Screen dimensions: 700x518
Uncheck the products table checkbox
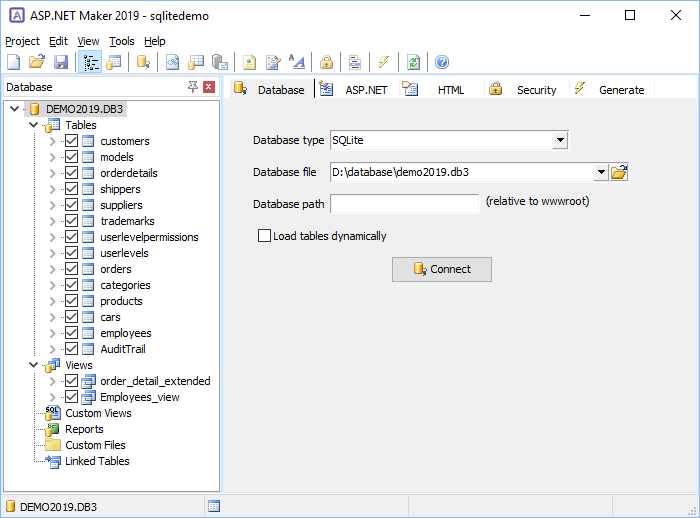click(x=71, y=301)
